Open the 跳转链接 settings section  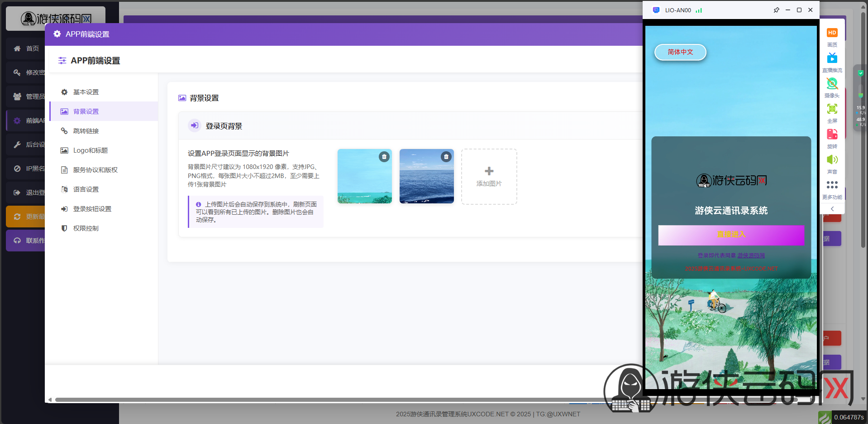104,131
